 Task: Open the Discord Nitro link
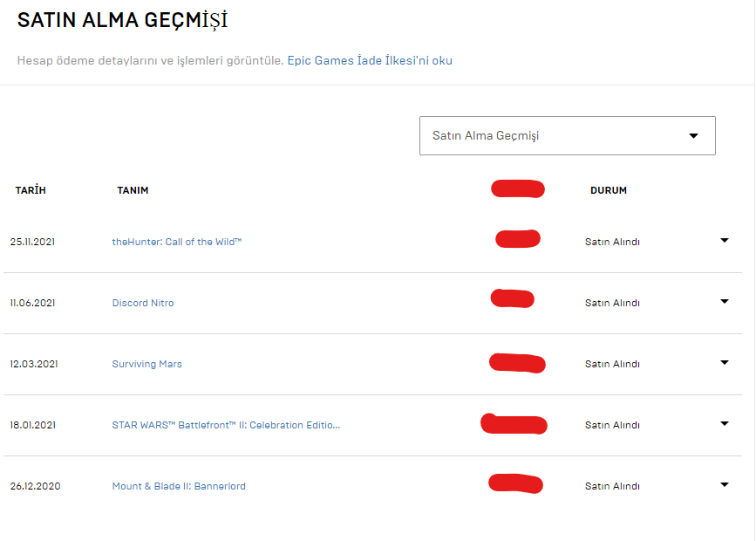[x=143, y=303]
